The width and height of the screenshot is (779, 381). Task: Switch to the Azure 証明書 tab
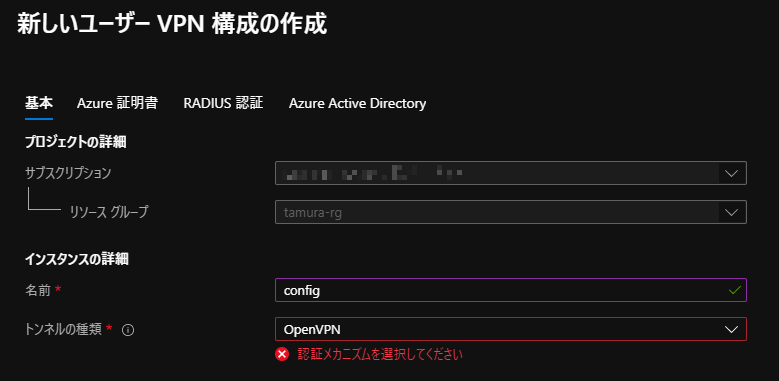coord(118,103)
